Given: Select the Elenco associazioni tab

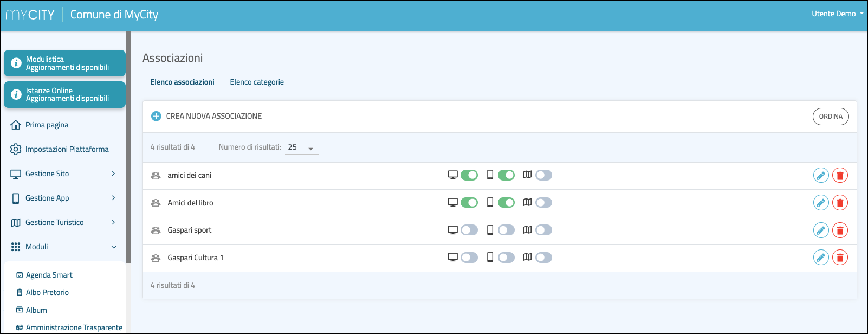Looking at the screenshot, I should [182, 82].
